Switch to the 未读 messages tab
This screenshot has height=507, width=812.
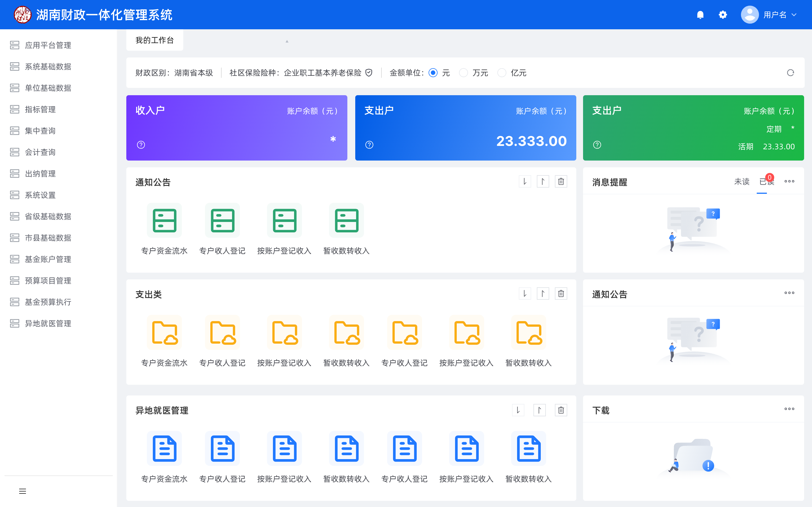(x=742, y=181)
